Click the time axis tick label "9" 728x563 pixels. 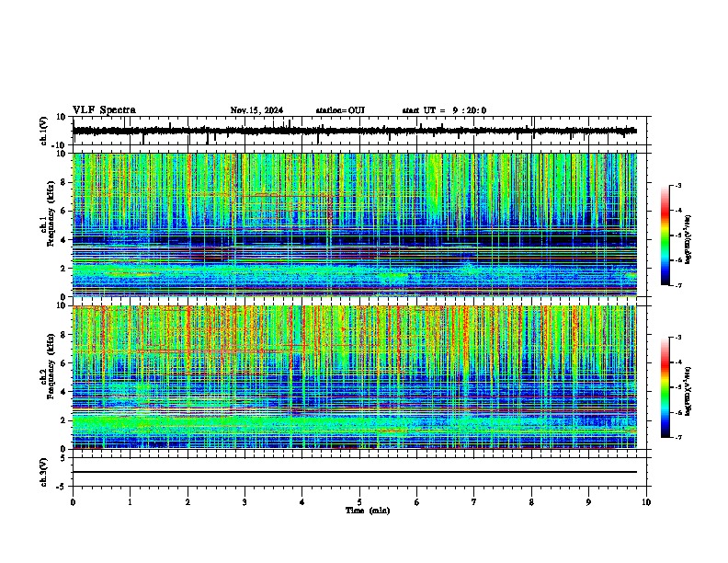click(x=588, y=502)
